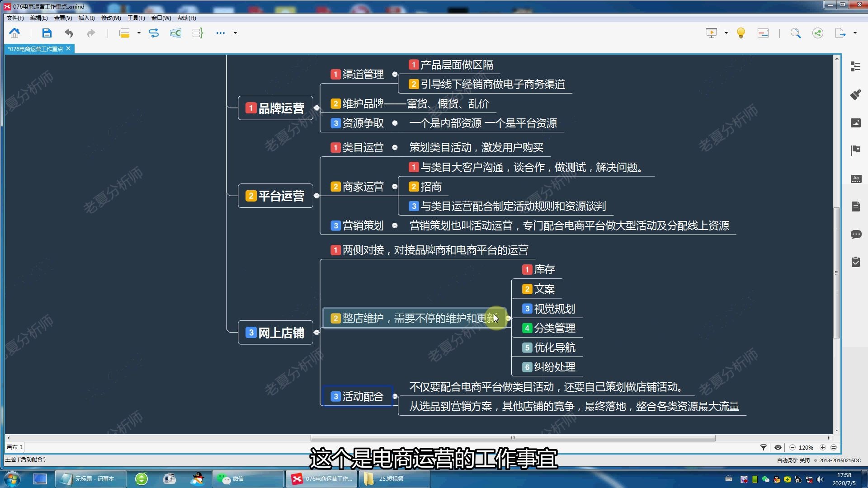Open the more insert options ellipsis
The image size is (868, 488).
click(x=221, y=33)
